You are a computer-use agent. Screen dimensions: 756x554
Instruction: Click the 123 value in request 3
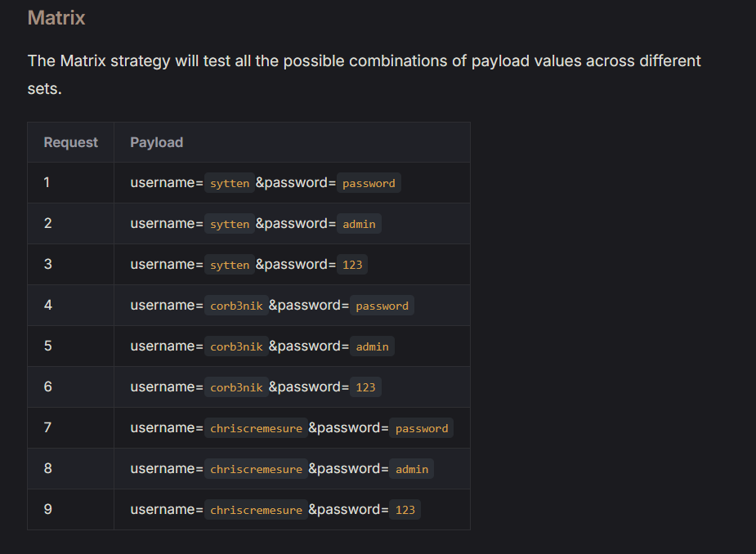tap(352, 265)
